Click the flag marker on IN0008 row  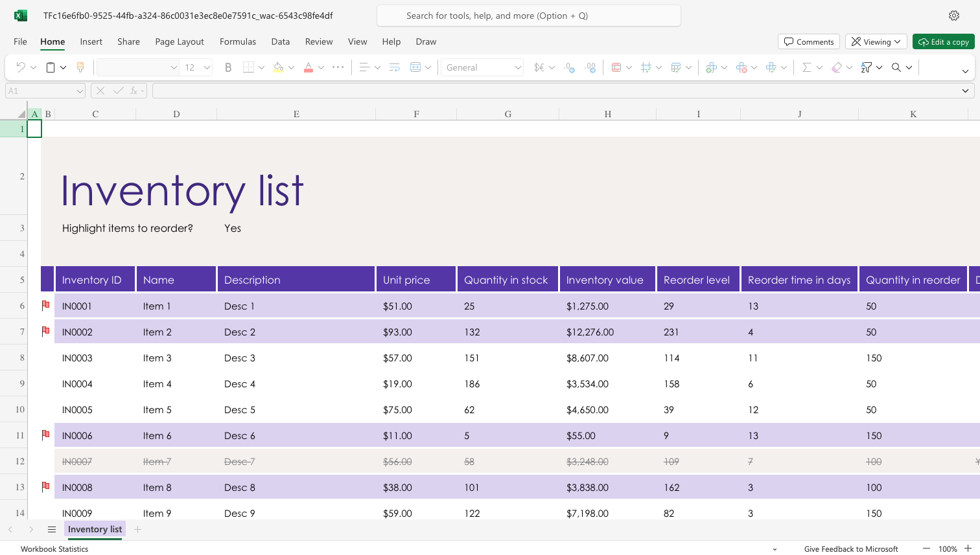(x=45, y=486)
